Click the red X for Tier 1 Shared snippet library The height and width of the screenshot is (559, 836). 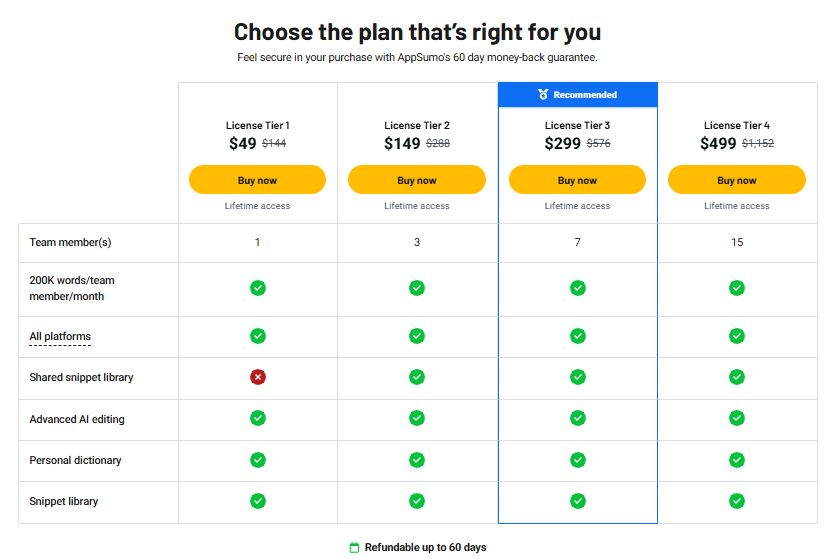coord(258,377)
